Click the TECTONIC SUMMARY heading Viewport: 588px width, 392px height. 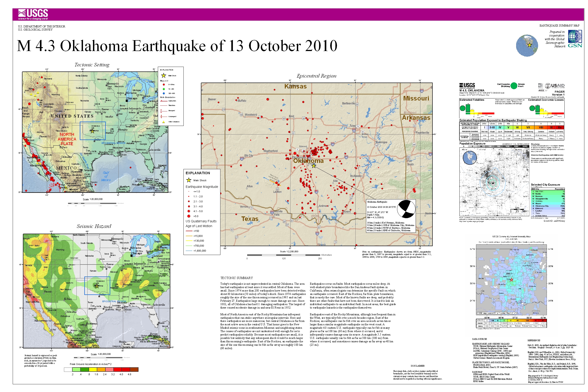click(x=236, y=278)
